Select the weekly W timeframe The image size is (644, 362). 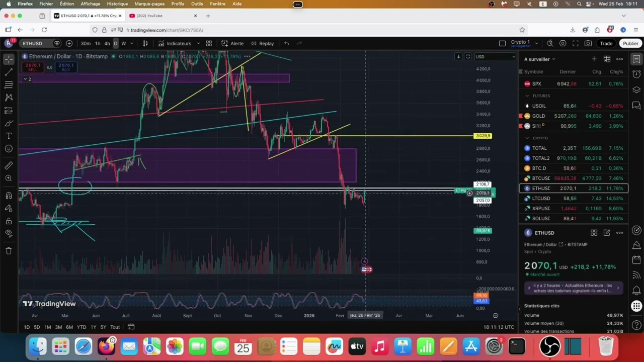tap(123, 43)
